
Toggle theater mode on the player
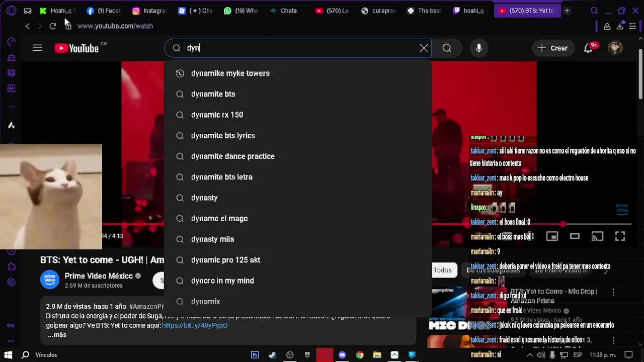[575, 236]
